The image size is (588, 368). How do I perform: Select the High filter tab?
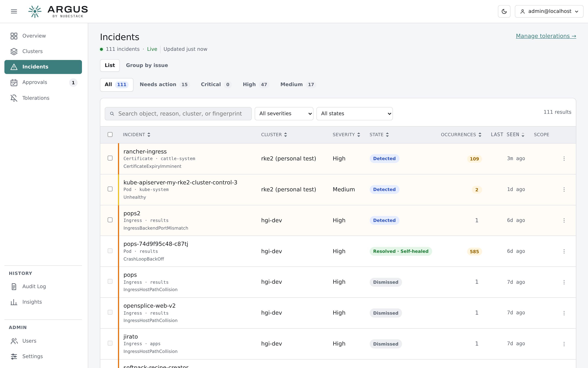coord(255,85)
